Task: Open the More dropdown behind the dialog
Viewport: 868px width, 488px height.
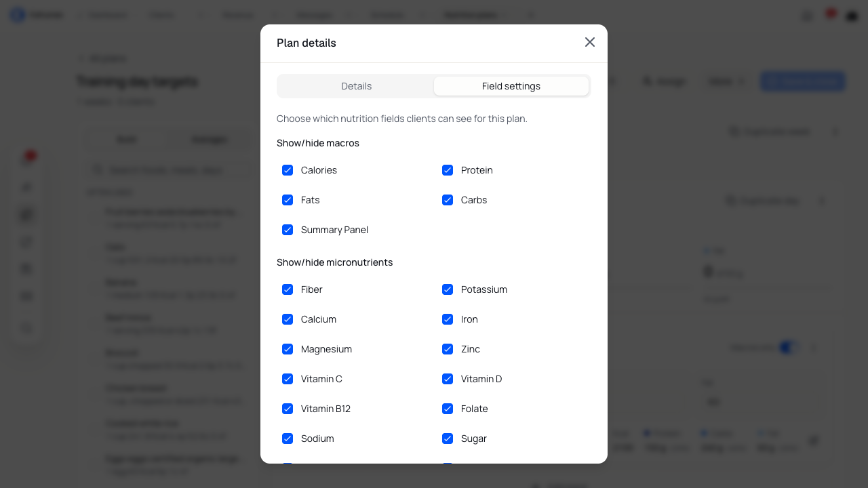Action: tap(726, 81)
